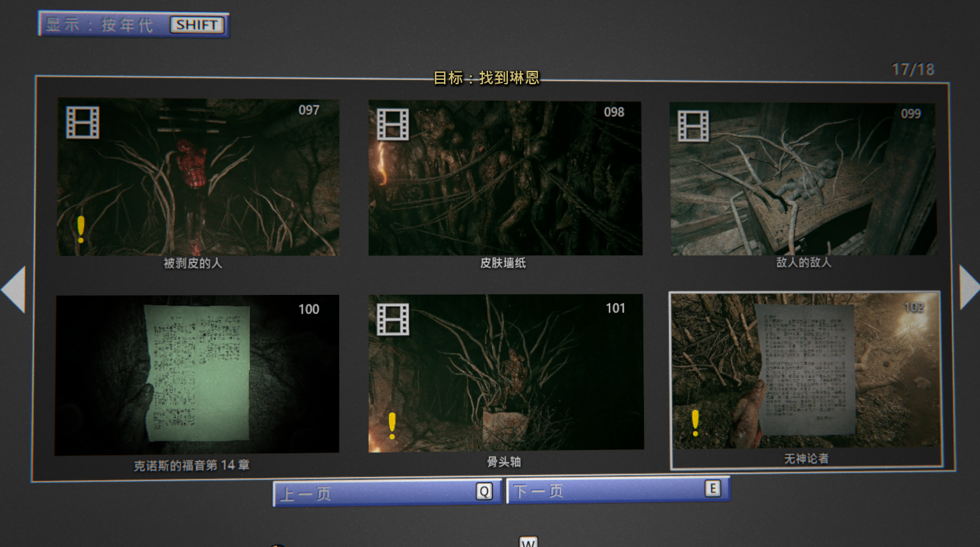Click the number 102 label

point(914,308)
